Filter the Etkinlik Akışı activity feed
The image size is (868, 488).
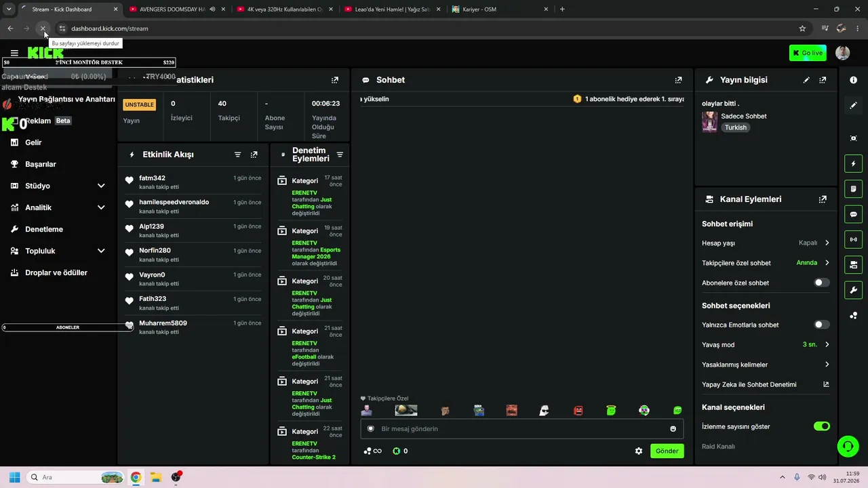coord(238,155)
